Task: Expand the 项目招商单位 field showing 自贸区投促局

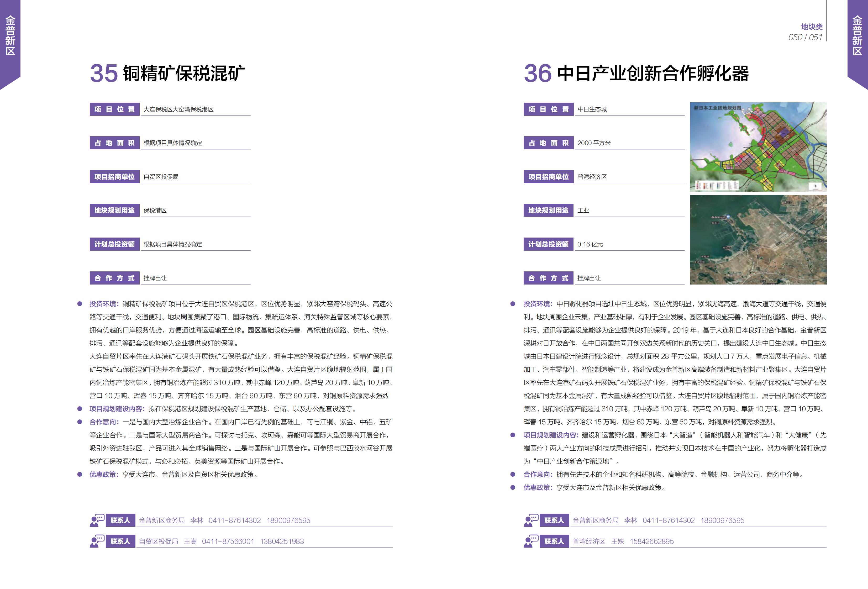Action: 161,177
